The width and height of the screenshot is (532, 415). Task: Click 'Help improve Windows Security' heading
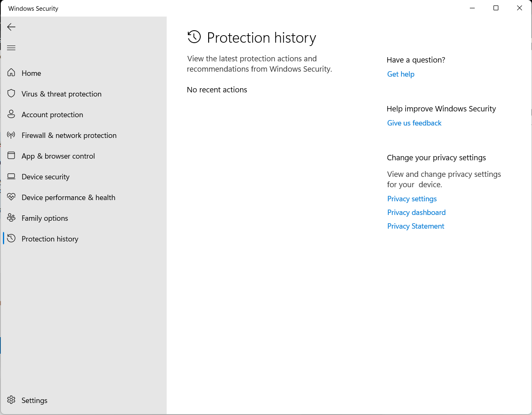coord(441,109)
